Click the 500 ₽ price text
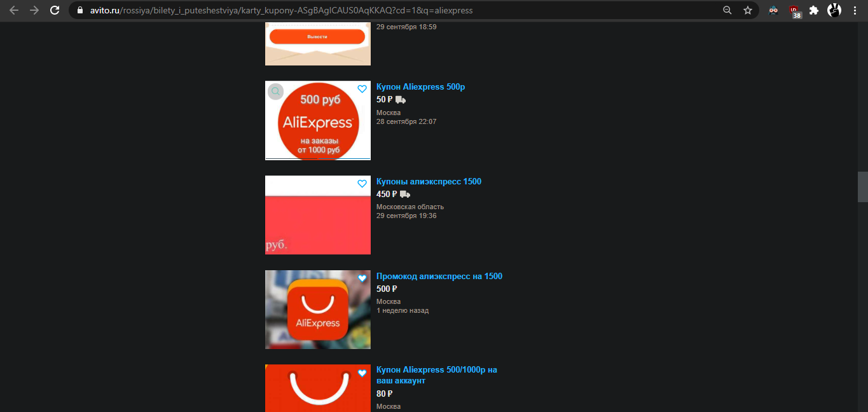The width and height of the screenshot is (868, 412). (387, 289)
